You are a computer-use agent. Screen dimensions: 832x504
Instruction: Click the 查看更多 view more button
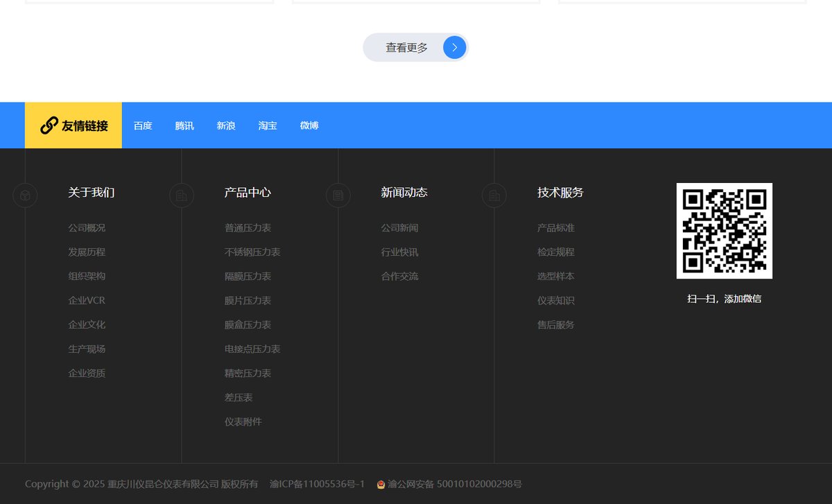[416, 47]
